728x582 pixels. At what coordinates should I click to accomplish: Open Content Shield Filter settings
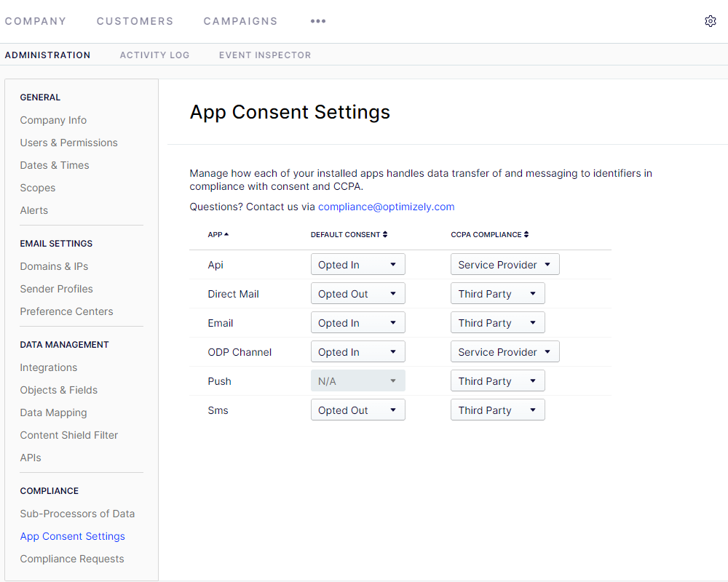pyautogui.click(x=69, y=435)
